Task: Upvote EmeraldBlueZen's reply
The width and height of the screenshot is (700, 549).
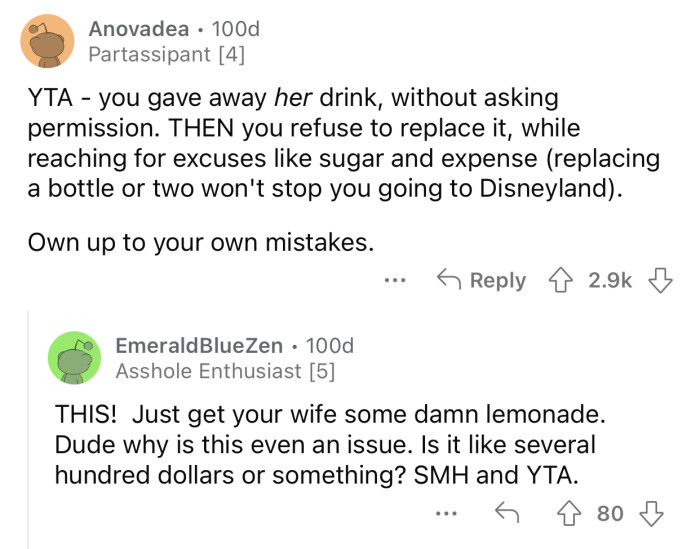Action: coord(573,513)
